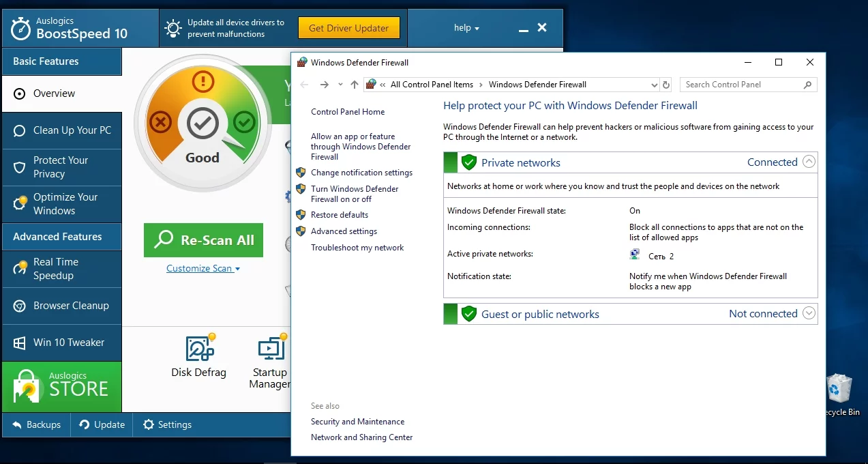Open the Customize Scan dropdown
868x464 pixels.
203,269
